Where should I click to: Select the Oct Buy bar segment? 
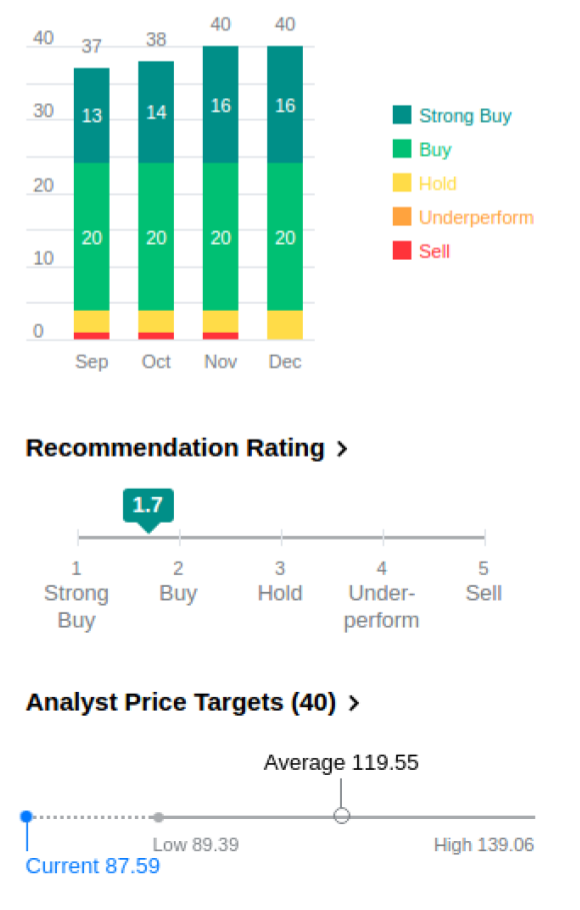(156, 237)
